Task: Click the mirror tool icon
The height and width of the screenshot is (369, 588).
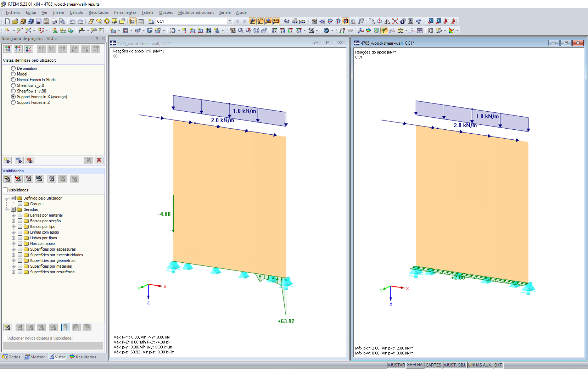Action: point(387,21)
